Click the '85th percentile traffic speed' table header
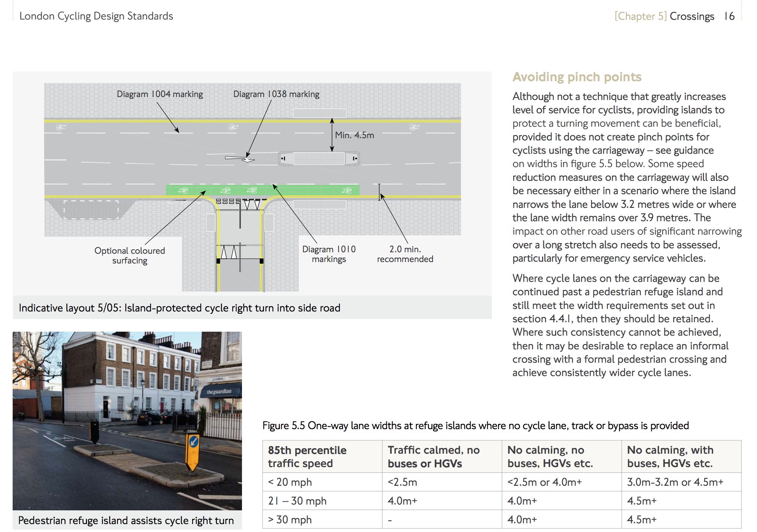This screenshot has width=757, height=532. tap(307, 457)
